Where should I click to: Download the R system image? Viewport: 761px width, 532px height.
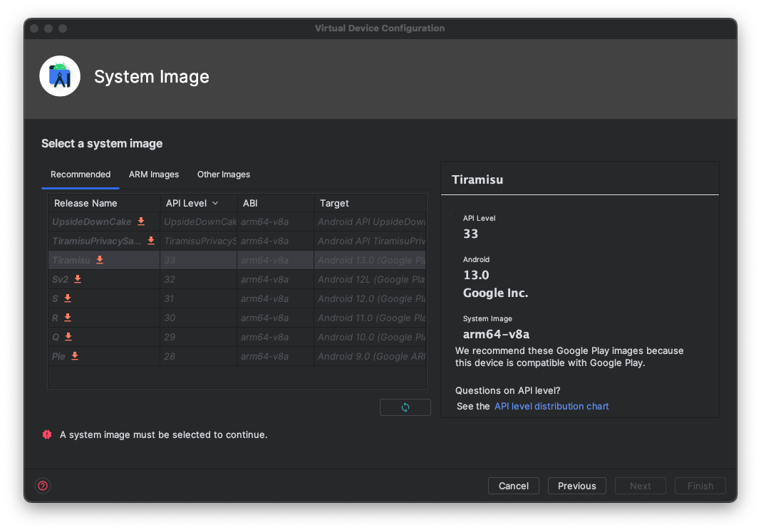pos(68,318)
